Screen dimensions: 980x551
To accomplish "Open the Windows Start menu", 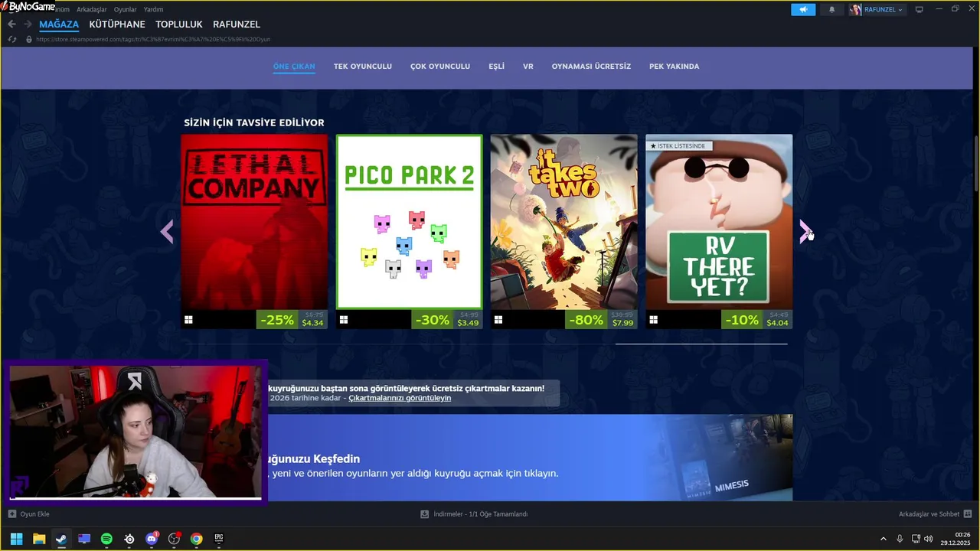I will (x=16, y=539).
